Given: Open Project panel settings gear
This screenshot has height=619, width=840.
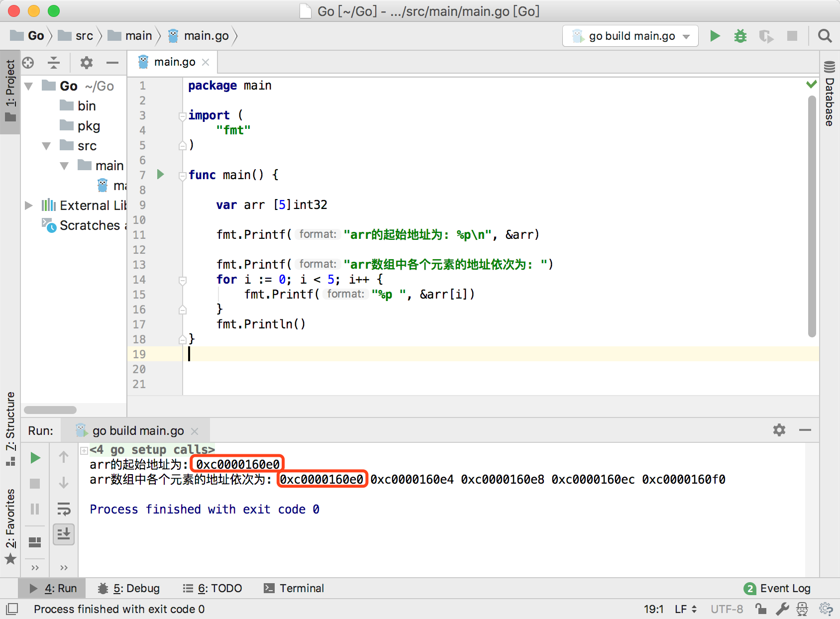Looking at the screenshot, I should coord(87,63).
